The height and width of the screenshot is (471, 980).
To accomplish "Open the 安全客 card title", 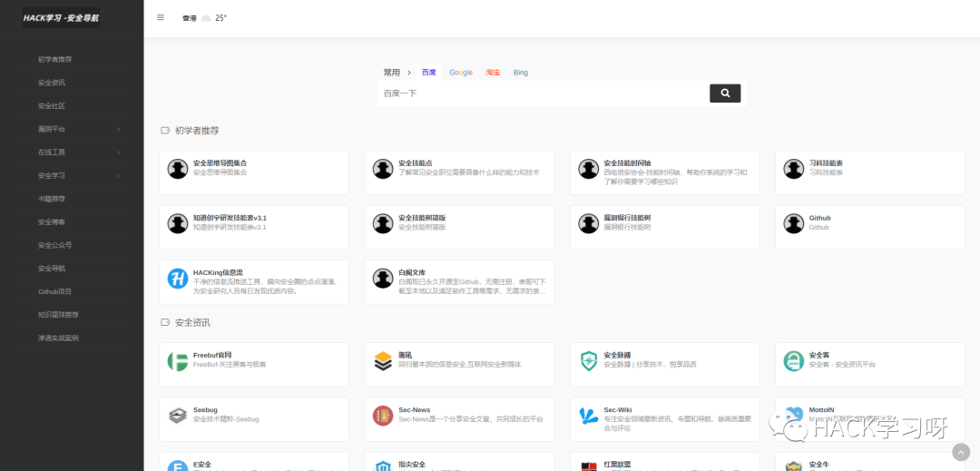I will pos(818,356).
